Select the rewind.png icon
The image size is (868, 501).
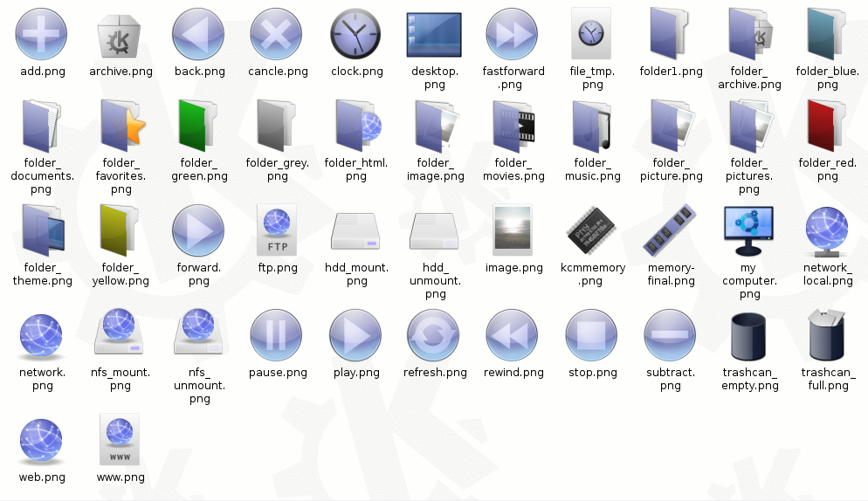(512, 335)
